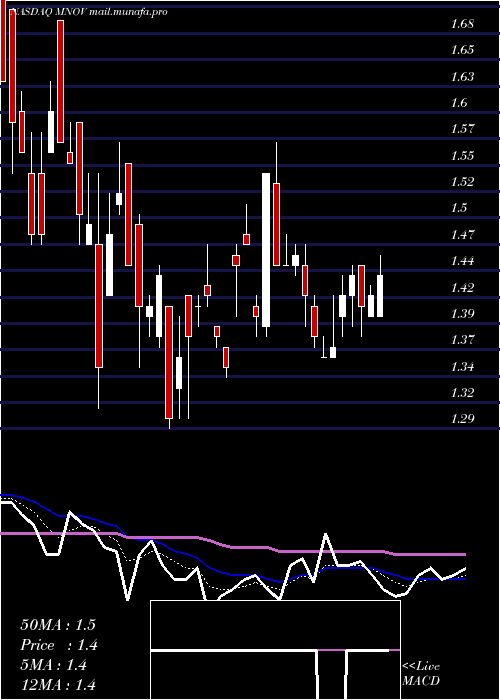Click the 1.47 price axis label
This screenshot has width=500, height=700.
tap(462, 234)
